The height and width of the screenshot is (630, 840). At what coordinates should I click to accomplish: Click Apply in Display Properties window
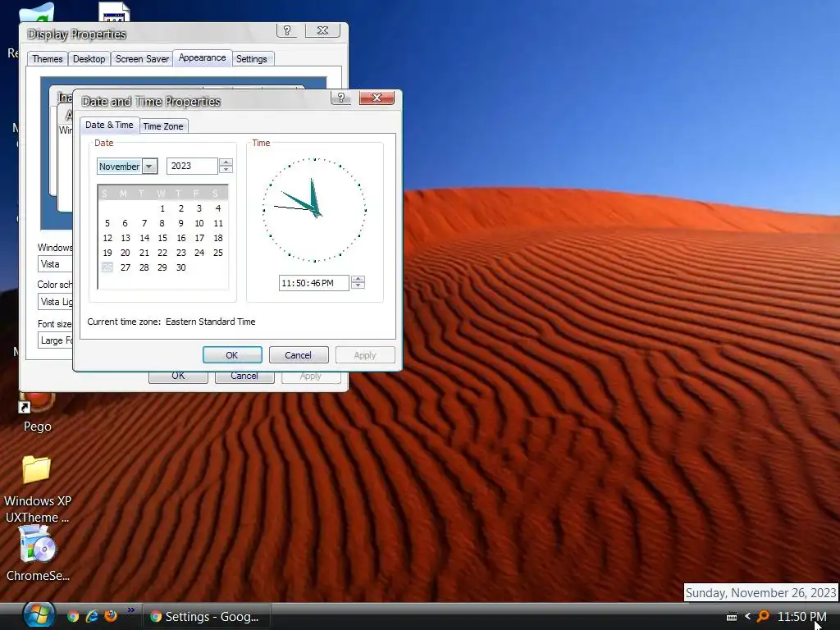pyautogui.click(x=311, y=377)
